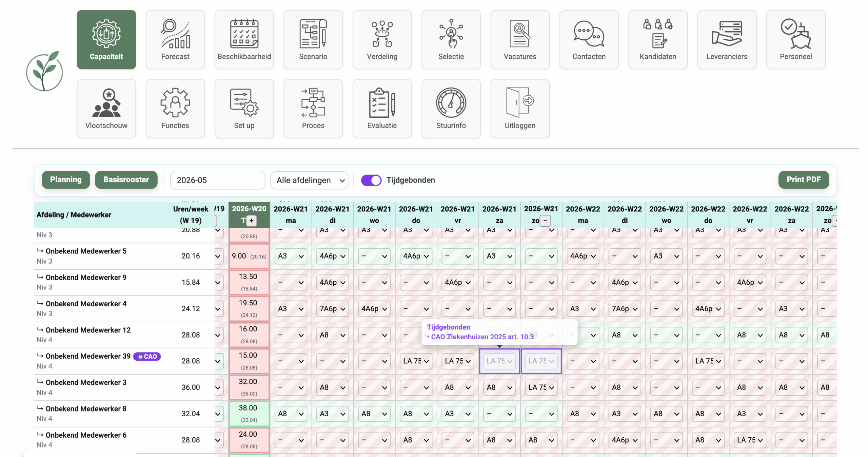Image resolution: width=868 pixels, height=457 pixels.
Task: Click the 2026-W20 T column header
Action: 249,215
